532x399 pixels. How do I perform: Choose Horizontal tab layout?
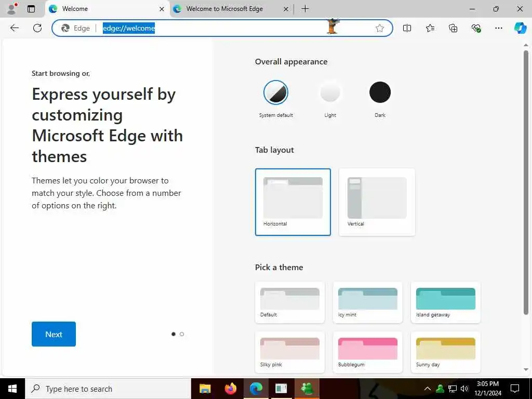[293, 202]
